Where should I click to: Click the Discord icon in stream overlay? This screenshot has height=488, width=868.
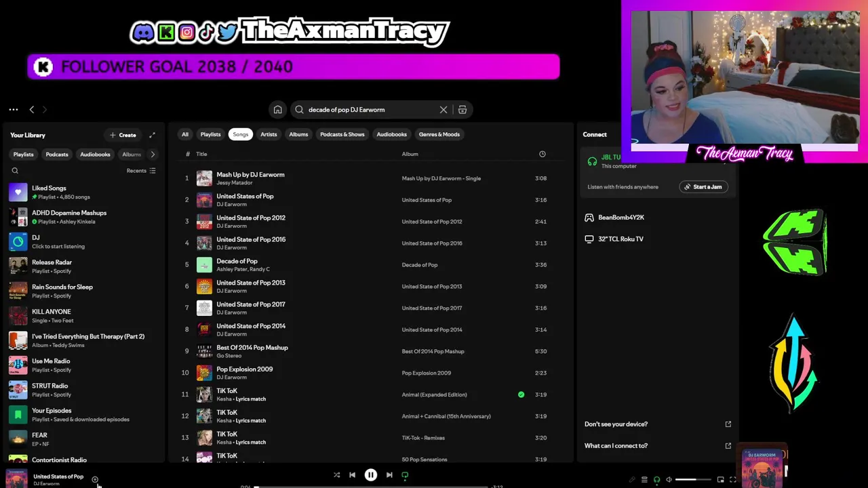pyautogui.click(x=143, y=31)
